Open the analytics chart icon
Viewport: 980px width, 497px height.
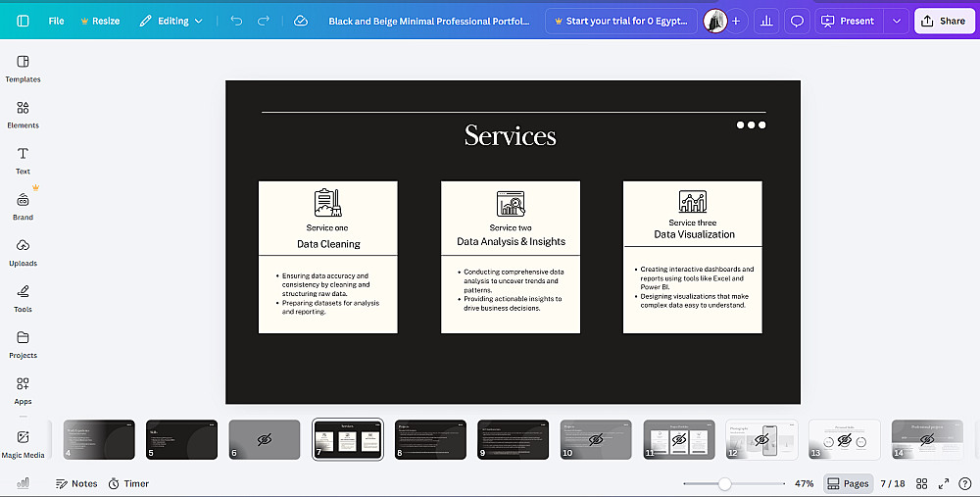tap(767, 21)
